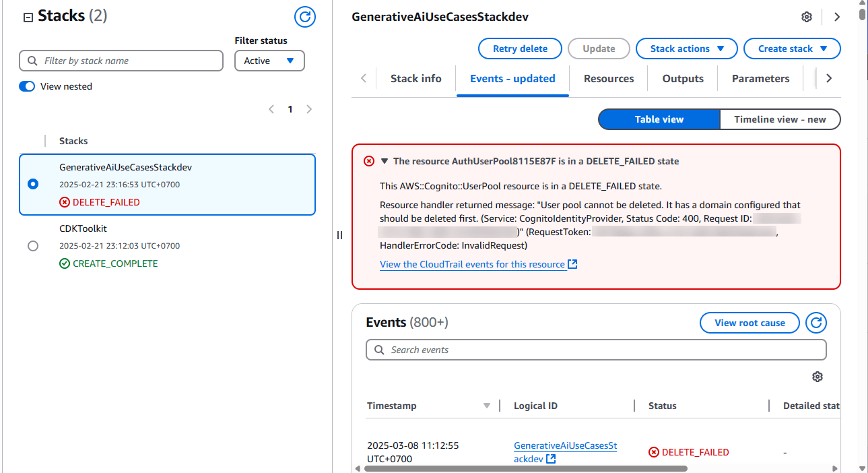Click the Status column header
868x473 pixels.
(x=663, y=406)
